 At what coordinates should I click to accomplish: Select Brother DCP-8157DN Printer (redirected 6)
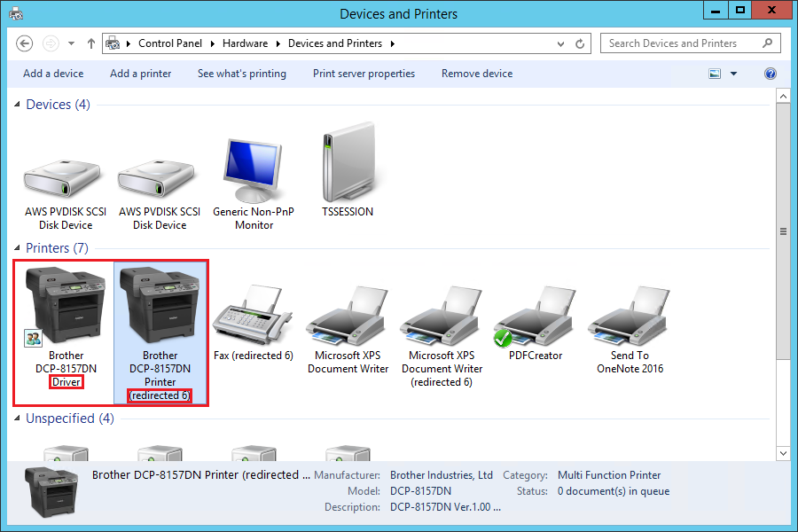click(160, 333)
